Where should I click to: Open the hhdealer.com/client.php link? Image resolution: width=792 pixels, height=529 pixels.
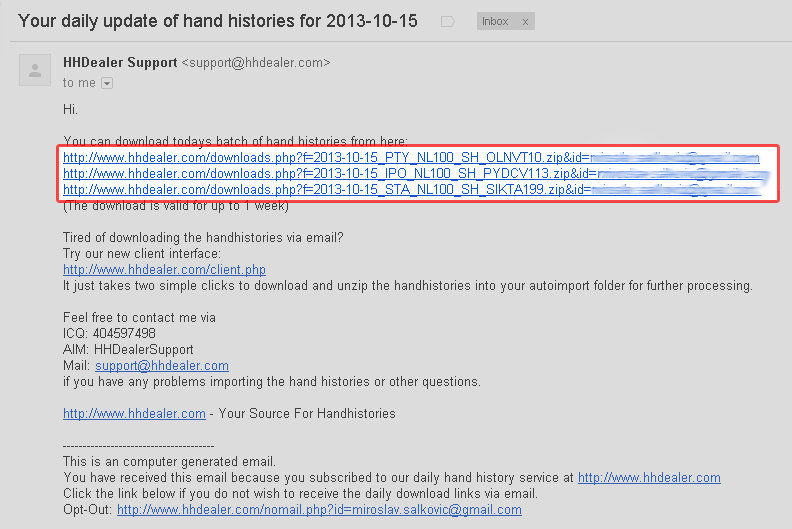164,270
